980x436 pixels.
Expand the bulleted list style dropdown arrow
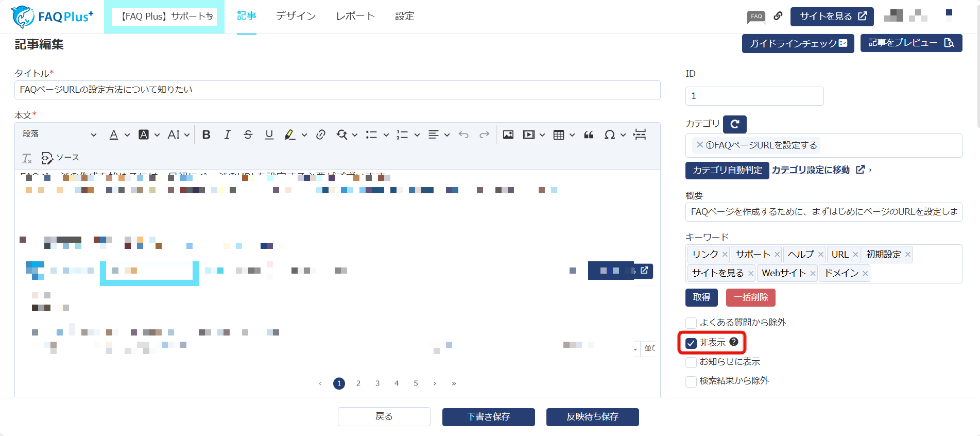(x=386, y=135)
